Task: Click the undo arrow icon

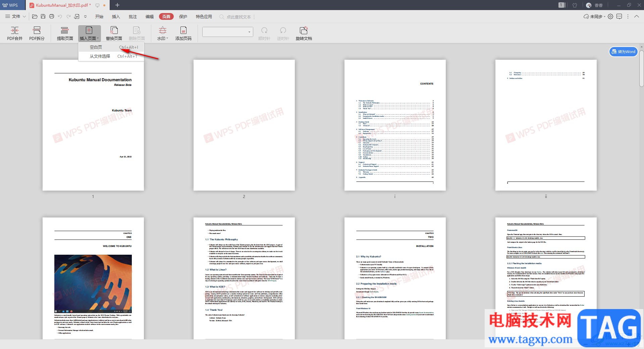Action: 60,16
